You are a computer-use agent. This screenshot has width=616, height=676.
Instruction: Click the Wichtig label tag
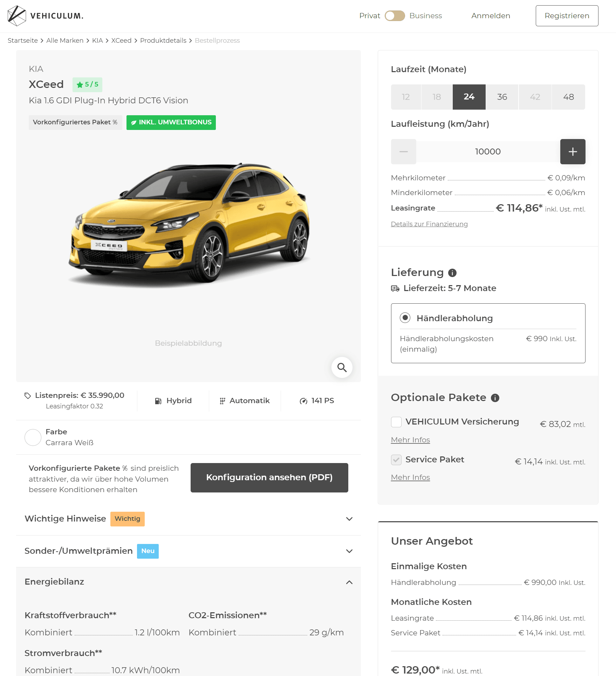point(128,519)
